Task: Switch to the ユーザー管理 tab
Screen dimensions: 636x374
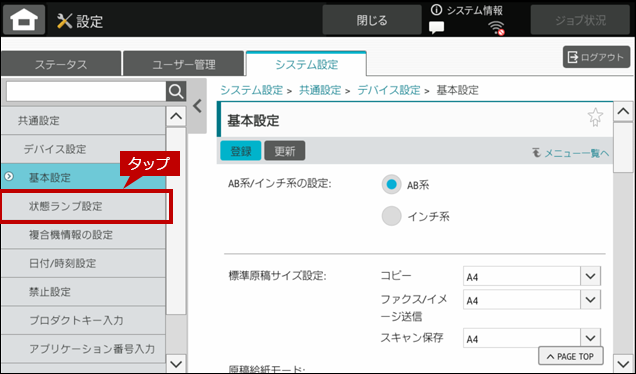Action: coord(184,64)
